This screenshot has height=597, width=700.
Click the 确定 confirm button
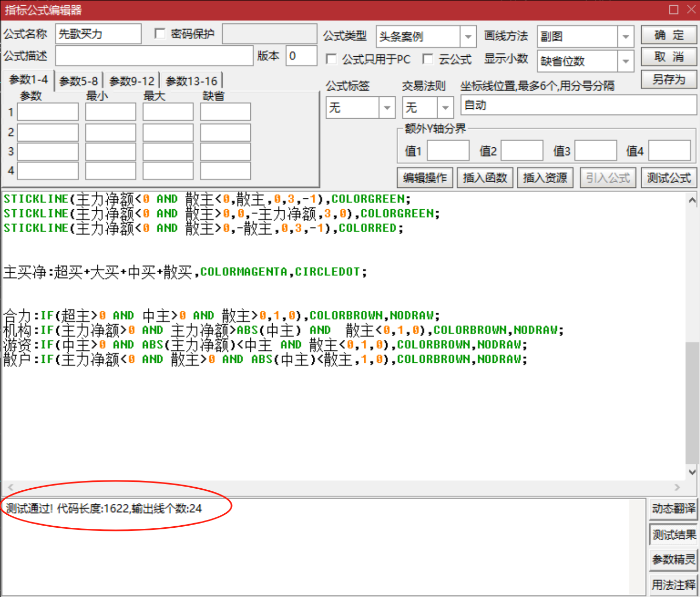(669, 35)
